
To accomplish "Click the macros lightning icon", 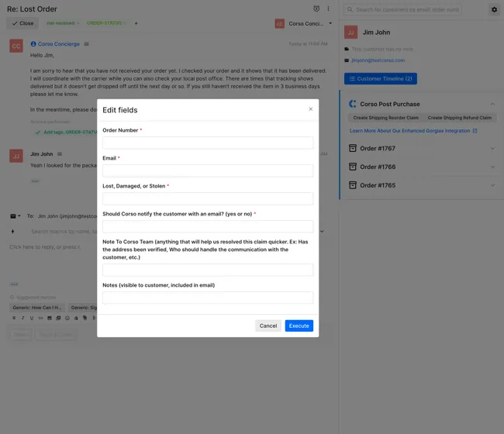I will pos(13,232).
